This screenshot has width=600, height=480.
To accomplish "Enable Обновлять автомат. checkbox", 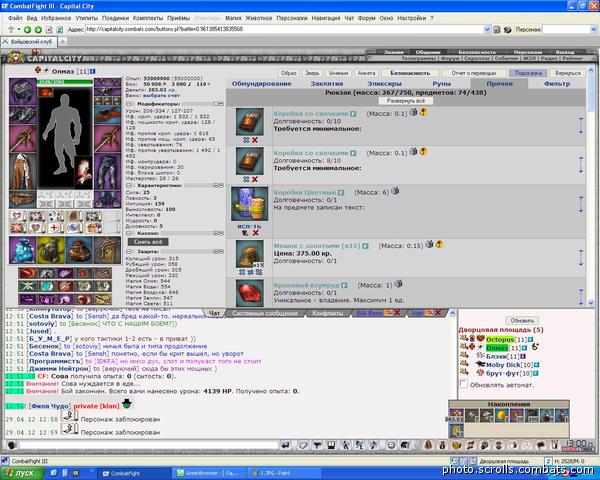I will click(x=463, y=384).
